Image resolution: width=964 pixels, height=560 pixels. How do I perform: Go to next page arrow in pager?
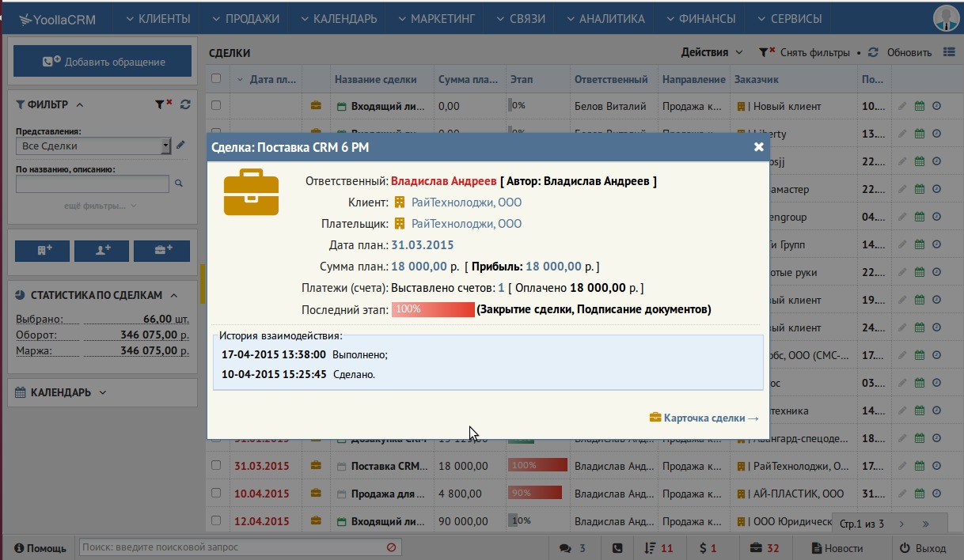click(901, 523)
